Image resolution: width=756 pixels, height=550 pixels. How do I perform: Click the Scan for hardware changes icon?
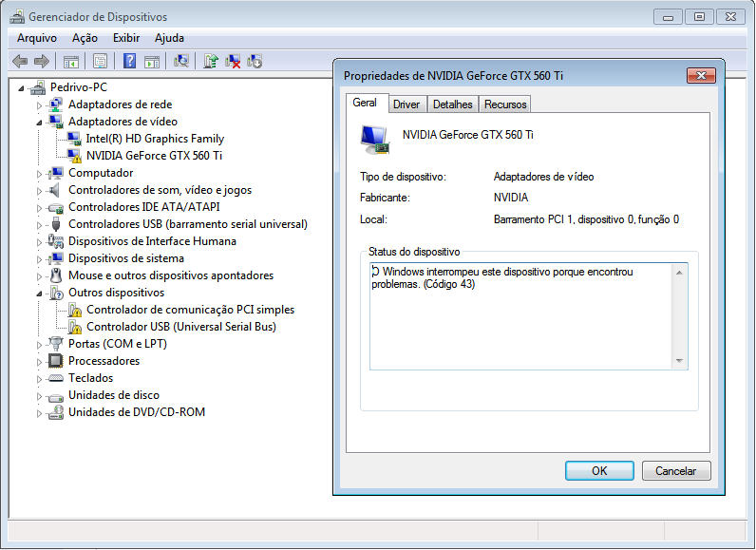181,61
